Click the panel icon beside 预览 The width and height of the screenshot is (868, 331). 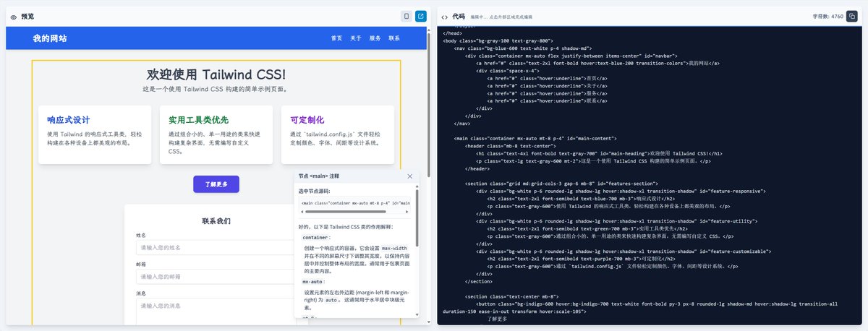point(14,16)
